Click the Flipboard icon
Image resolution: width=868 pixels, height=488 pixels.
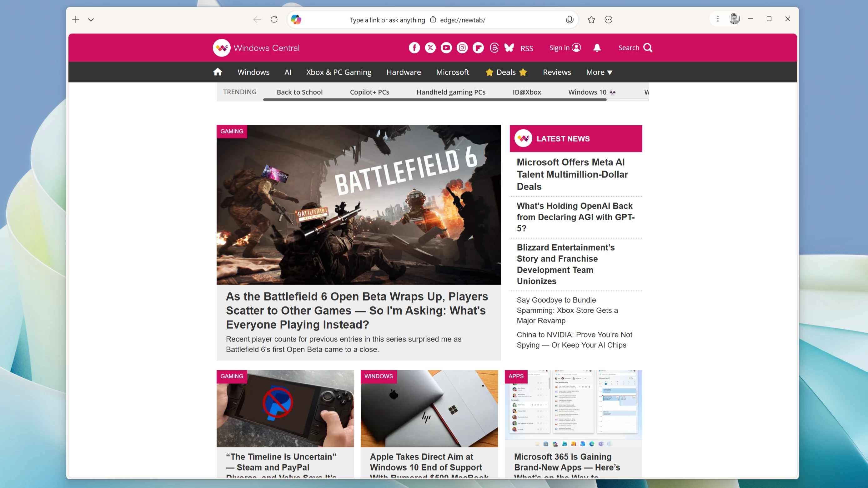(x=478, y=48)
